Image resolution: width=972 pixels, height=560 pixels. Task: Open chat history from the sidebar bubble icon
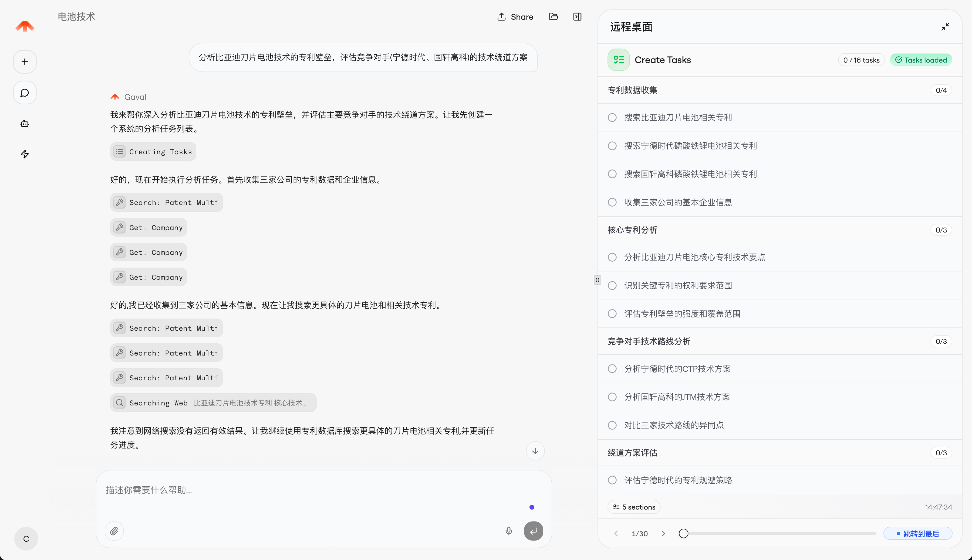click(x=24, y=92)
